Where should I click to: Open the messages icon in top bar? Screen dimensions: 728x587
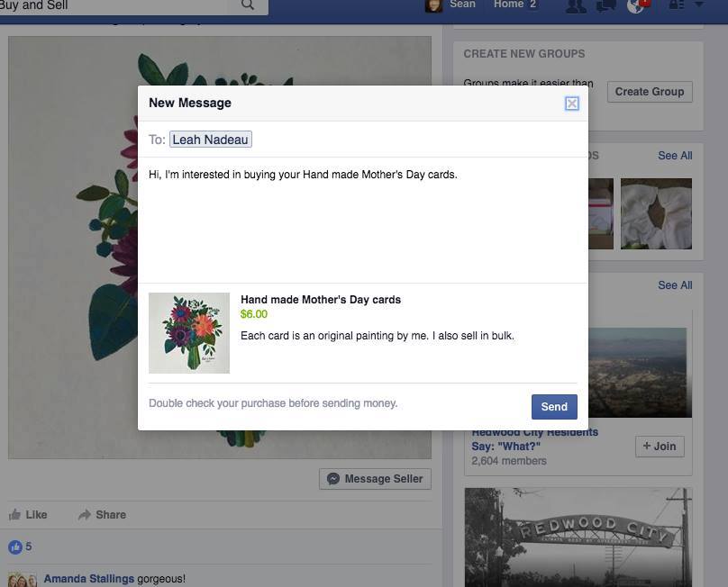(605, 5)
